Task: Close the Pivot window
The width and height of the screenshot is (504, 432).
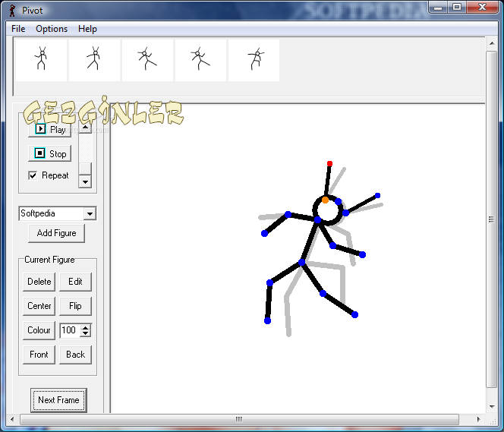Action: (x=482, y=7)
